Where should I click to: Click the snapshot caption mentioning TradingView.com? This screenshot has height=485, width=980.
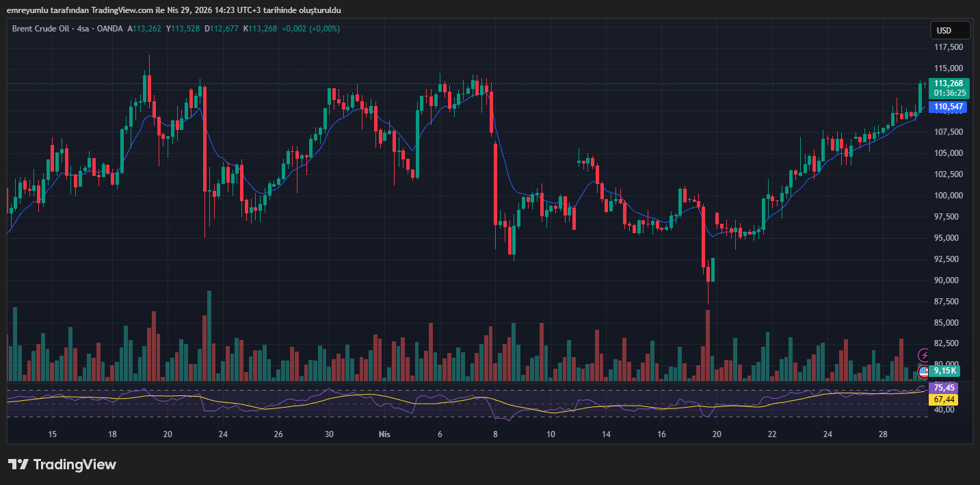(x=174, y=10)
